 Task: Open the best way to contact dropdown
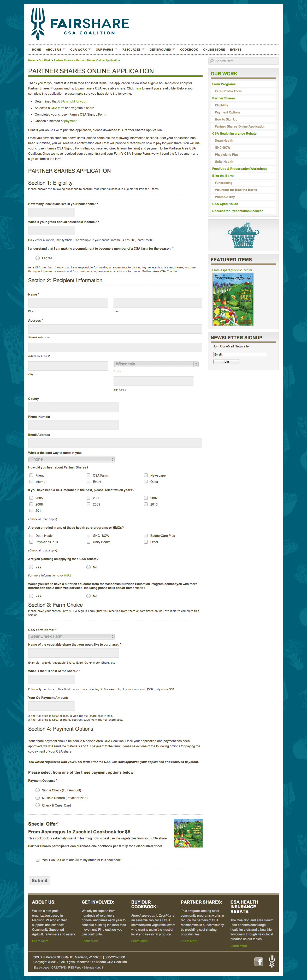click(x=72, y=459)
